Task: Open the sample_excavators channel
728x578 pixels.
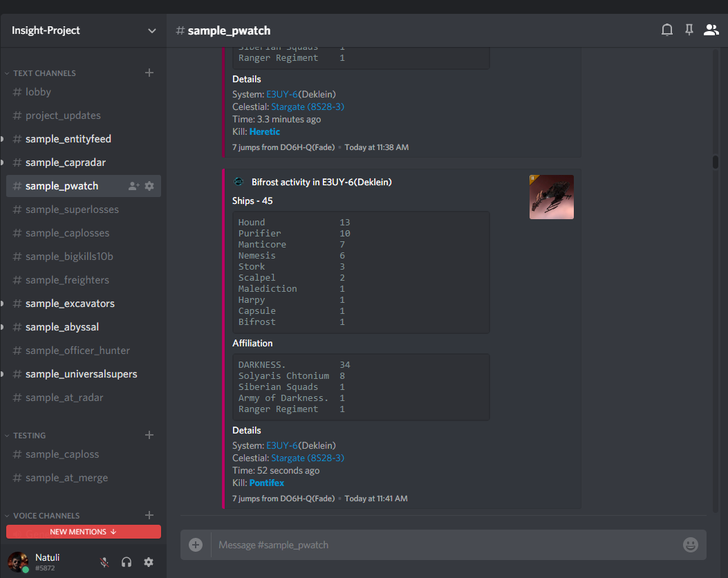Action: (84, 304)
